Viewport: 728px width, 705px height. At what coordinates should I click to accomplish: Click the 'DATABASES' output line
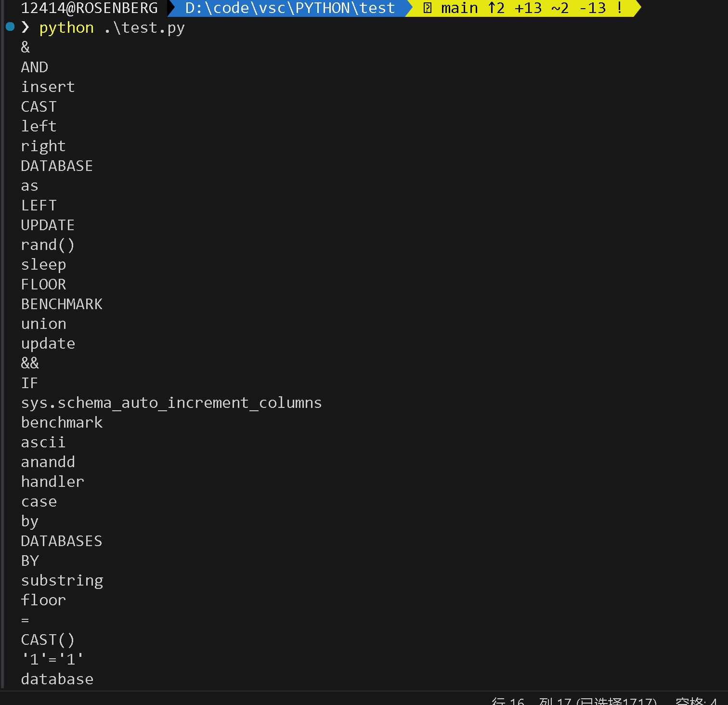coord(62,541)
